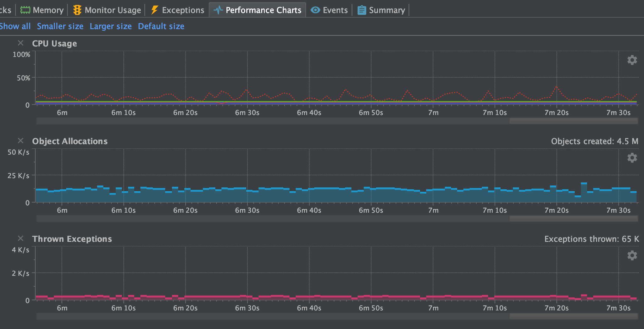Open the Events tab
This screenshot has height=329, width=644.
[x=329, y=10]
